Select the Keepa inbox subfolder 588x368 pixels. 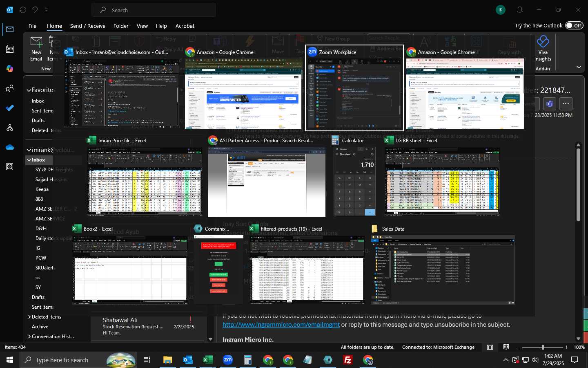tap(42, 189)
